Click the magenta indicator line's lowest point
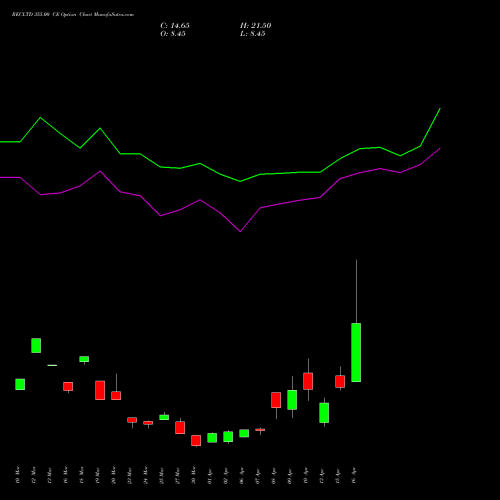Viewport: 500px width, 500px height. 240,231
